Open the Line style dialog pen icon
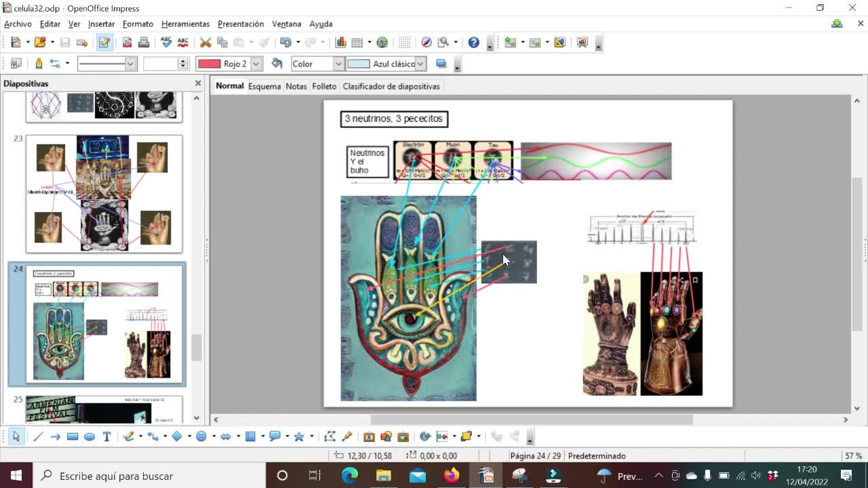 (39, 64)
